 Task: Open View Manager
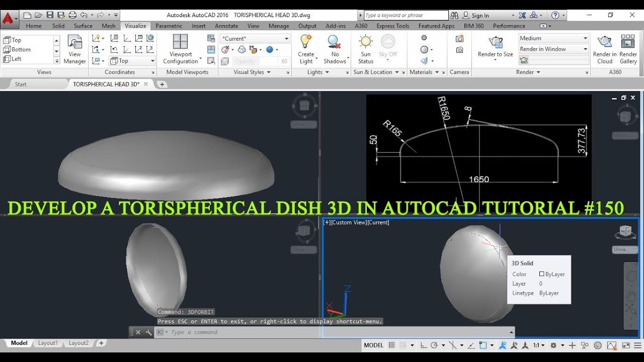tap(74, 49)
